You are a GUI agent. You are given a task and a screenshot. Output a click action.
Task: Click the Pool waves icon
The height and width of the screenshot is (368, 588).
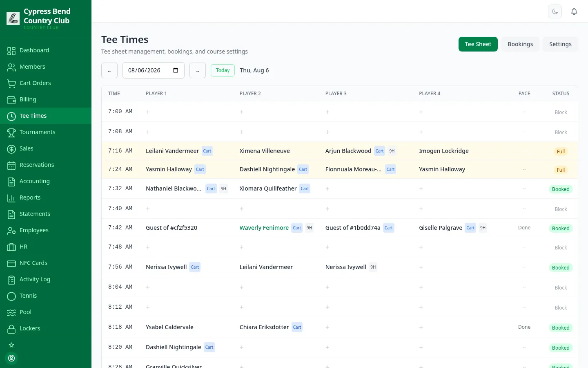coord(11,312)
